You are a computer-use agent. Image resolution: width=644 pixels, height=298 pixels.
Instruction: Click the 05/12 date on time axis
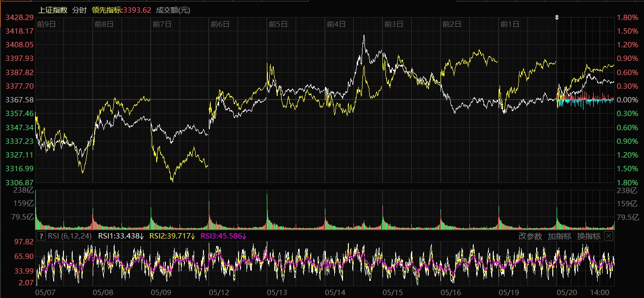(219, 292)
